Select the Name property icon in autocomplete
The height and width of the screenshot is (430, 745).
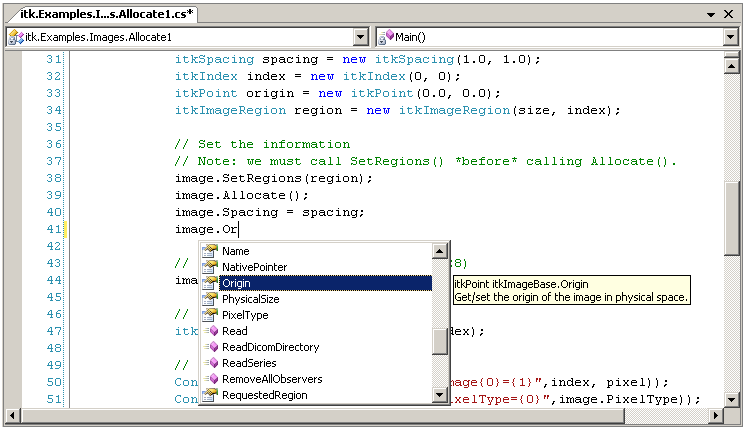tap(210, 251)
